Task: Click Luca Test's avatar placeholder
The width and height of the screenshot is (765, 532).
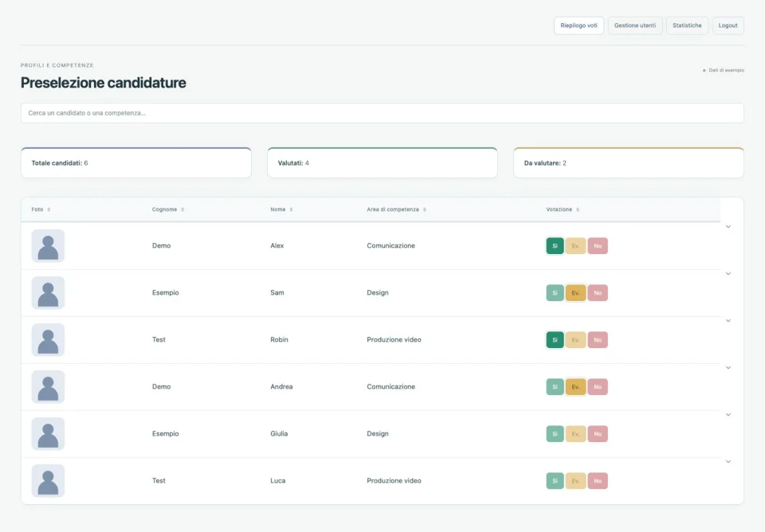Action: 48,481
